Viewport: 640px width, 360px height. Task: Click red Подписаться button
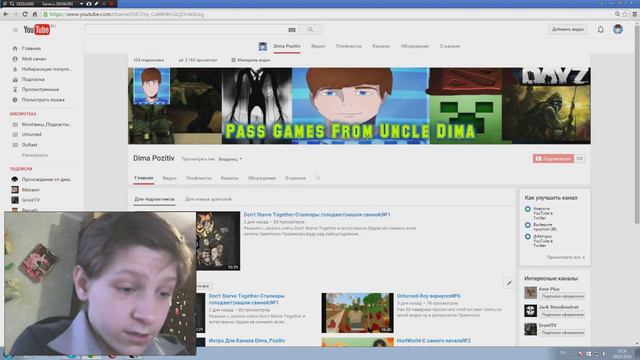point(553,158)
